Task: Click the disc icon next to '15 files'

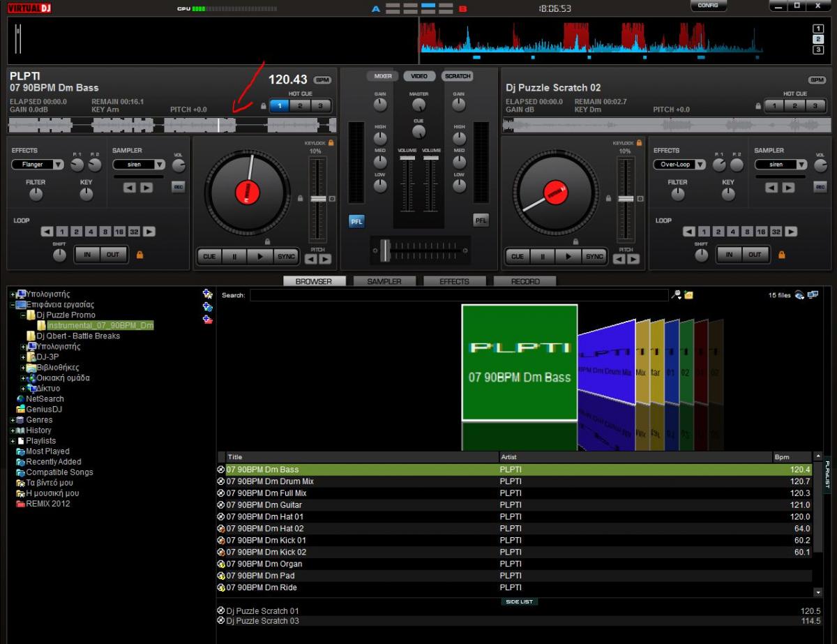Action: click(x=799, y=295)
